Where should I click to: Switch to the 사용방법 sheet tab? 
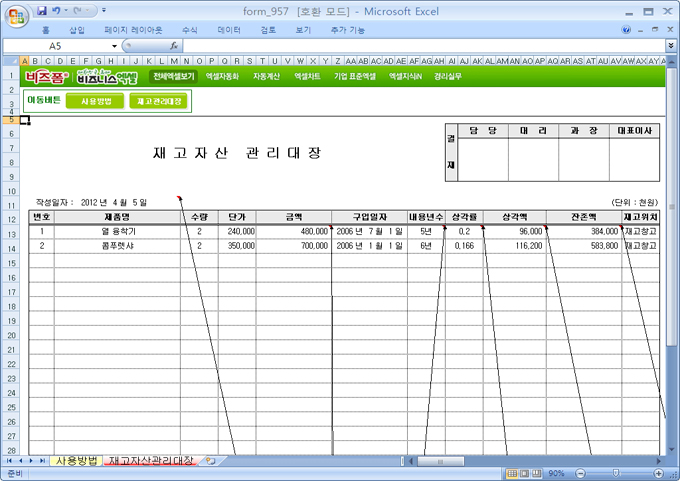click(x=76, y=461)
